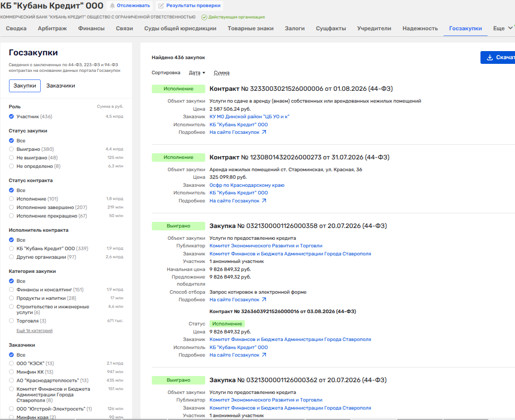Click the green Исполнение status badge under Статус
This screenshot has width=515, height=420.
click(227, 324)
